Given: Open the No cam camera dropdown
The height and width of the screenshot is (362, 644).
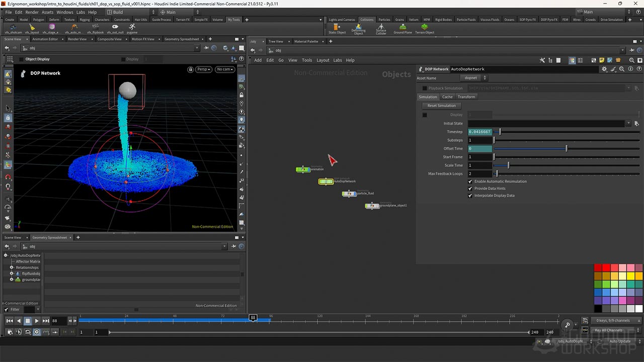Looking at the screenshot, I should [225, 69].
